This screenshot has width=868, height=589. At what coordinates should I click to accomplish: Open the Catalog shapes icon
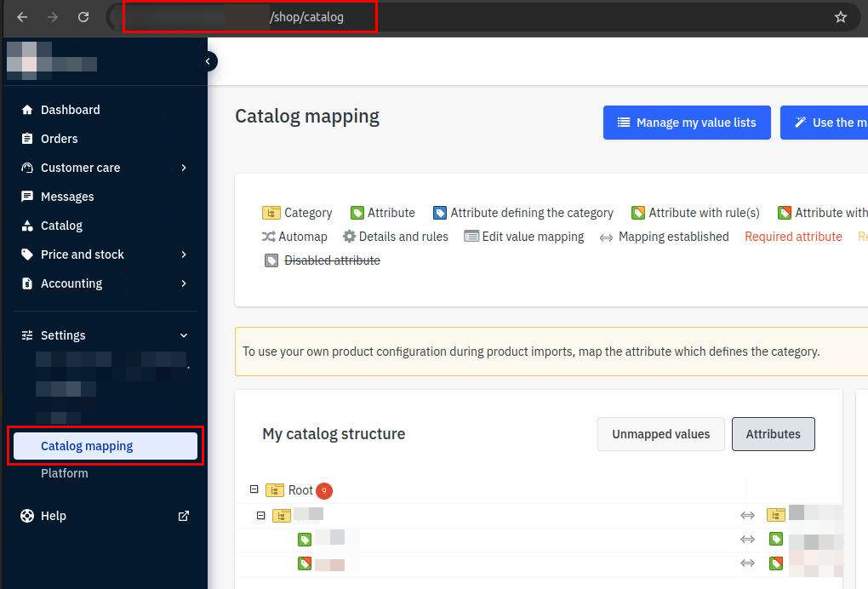click(27, 226)
